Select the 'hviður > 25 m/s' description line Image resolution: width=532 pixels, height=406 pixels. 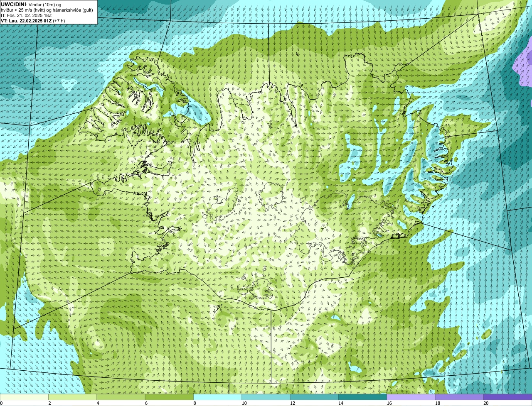click(47, 10)
